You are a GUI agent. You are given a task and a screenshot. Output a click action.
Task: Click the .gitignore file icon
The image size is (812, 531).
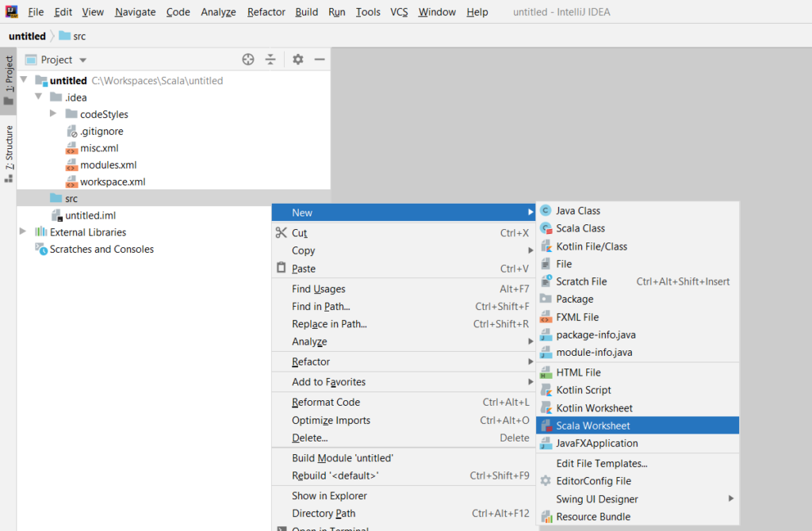(71, 131)
